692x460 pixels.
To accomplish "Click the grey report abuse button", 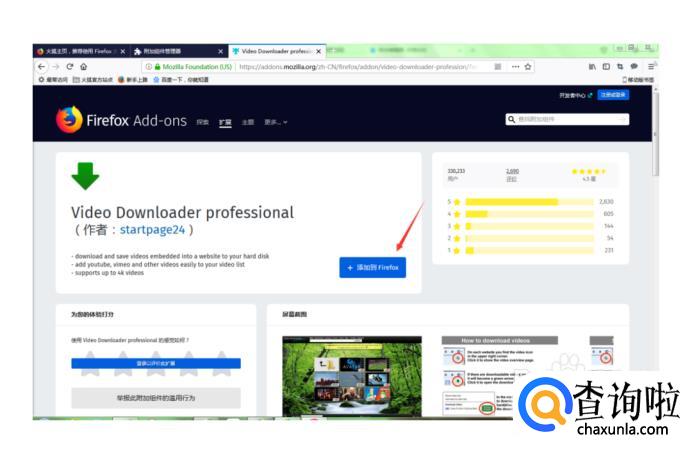I will pyautogui.click(x=156, y=398).
